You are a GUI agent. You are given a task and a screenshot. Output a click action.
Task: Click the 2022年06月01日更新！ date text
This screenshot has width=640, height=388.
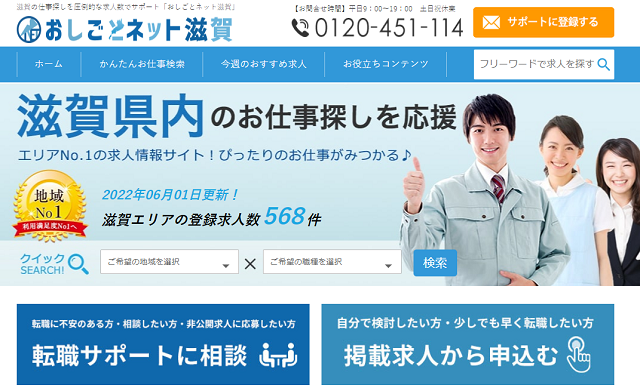[170, 195]
